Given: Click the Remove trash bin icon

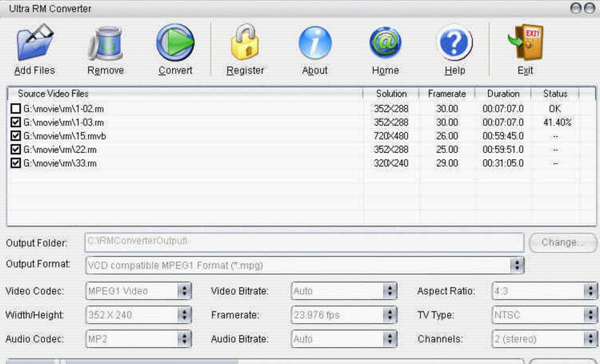Looking at the screenshot, I should 106,44.
